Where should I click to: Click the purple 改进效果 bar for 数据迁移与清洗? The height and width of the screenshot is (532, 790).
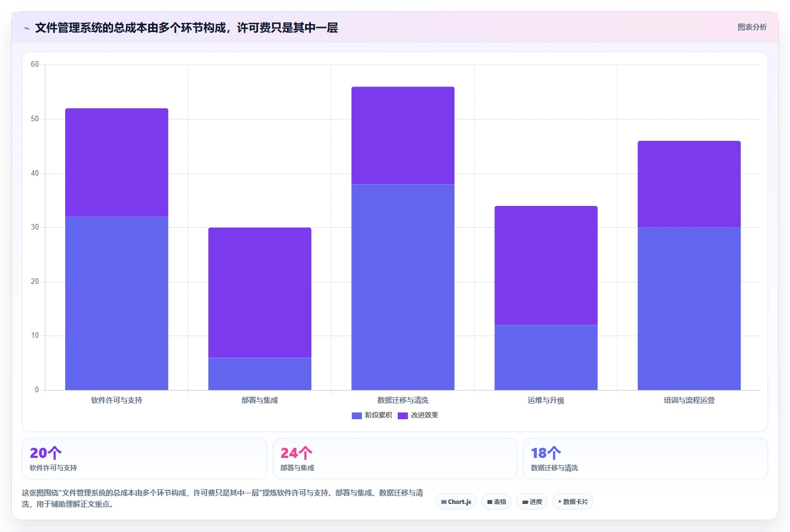click(403, 135)
